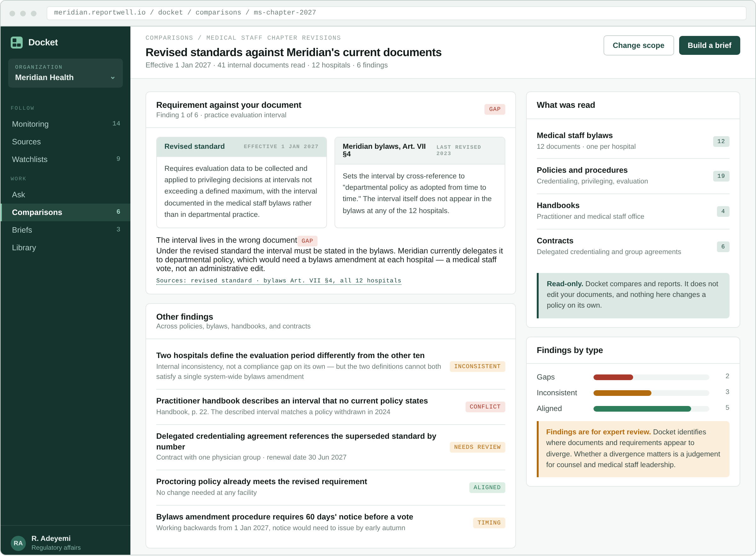Click the Docket logo icon
756x556 pixels.
16,43
